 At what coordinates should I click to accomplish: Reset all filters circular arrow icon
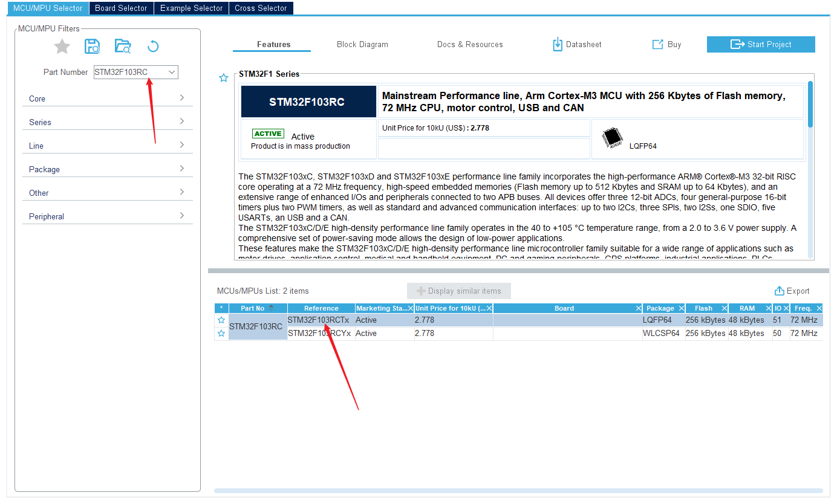[x=153, y=47]
